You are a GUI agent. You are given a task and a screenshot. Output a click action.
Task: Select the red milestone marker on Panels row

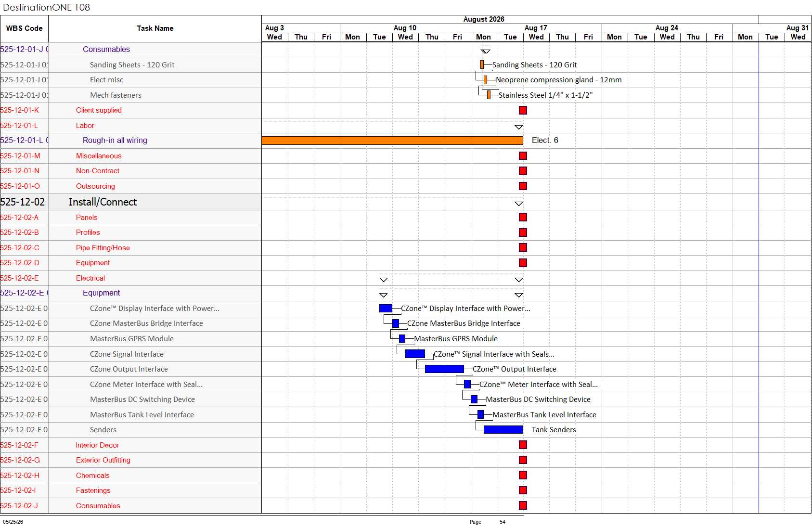(523, 218)
